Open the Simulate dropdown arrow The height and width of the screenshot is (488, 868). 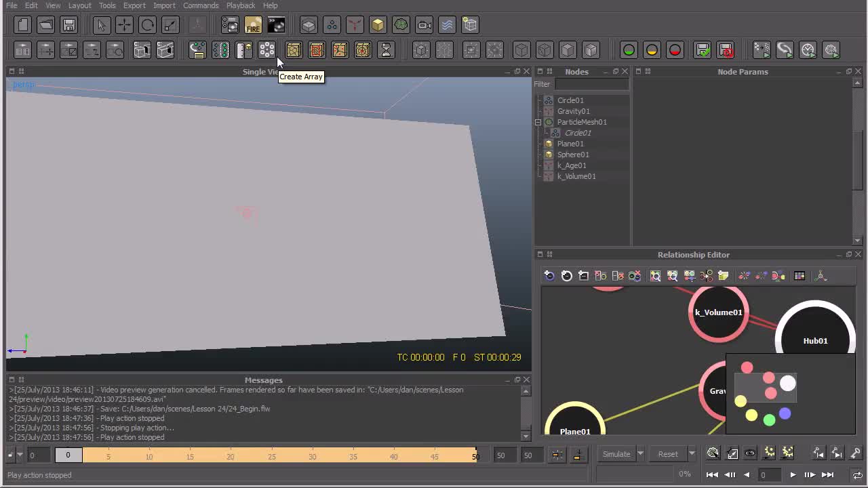(640, 454)
